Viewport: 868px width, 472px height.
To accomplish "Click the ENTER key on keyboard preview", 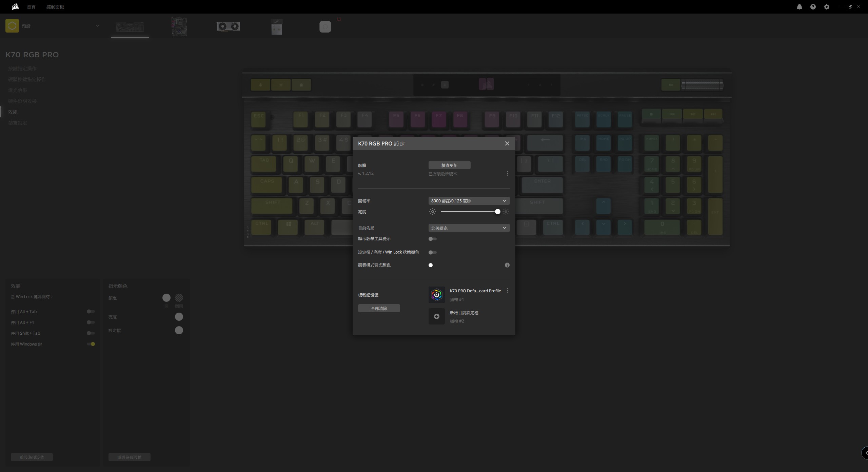I will [542, 185].
